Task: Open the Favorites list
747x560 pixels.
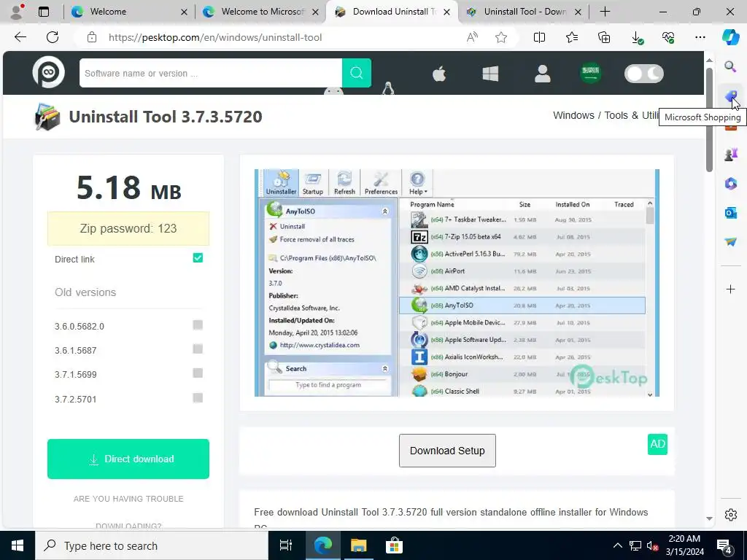Action: [572, 37]
